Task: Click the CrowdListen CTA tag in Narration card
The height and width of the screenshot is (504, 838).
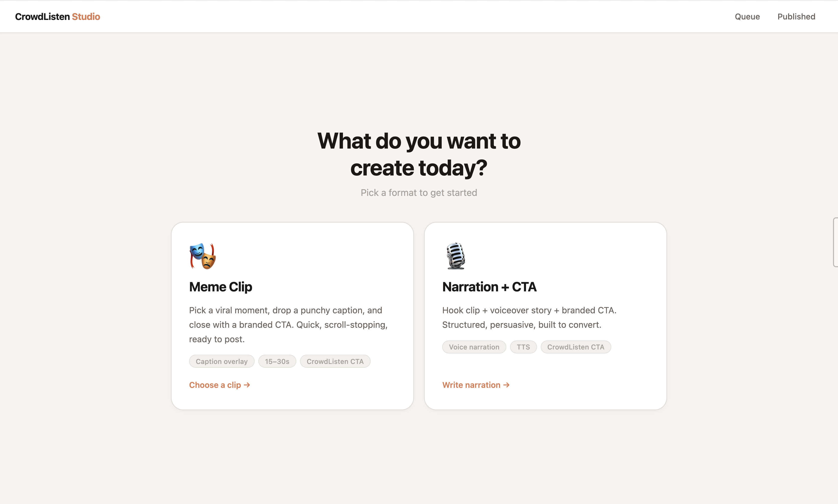Action: [x=576, y=347]
